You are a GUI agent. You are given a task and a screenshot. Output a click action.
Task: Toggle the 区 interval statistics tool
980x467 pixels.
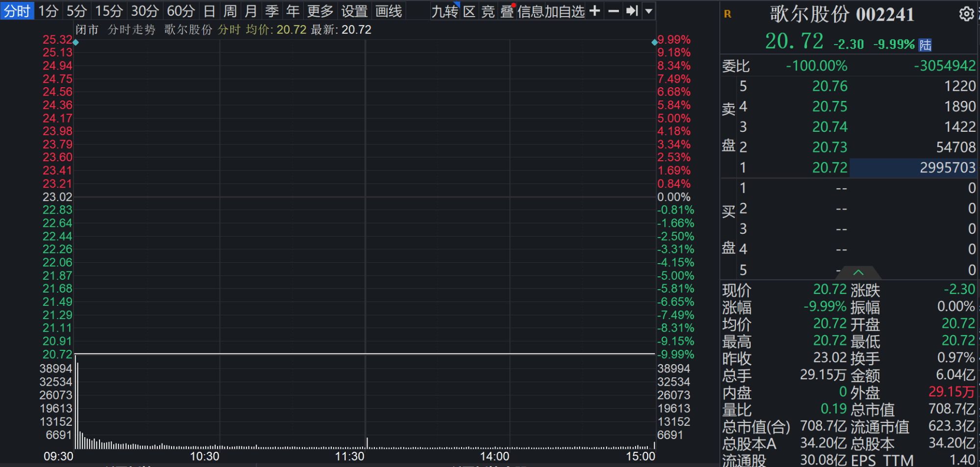(x=469, y=11)
